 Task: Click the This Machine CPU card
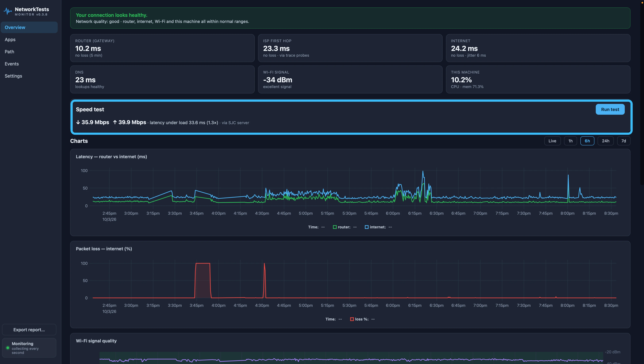click(538, 79)
